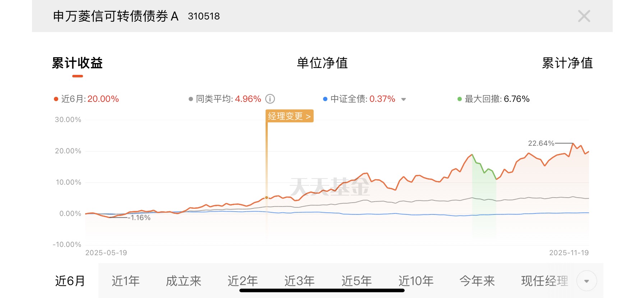Select the 累计收益 tab
This screenshot has width=644, height=298.
pos(77,63)
